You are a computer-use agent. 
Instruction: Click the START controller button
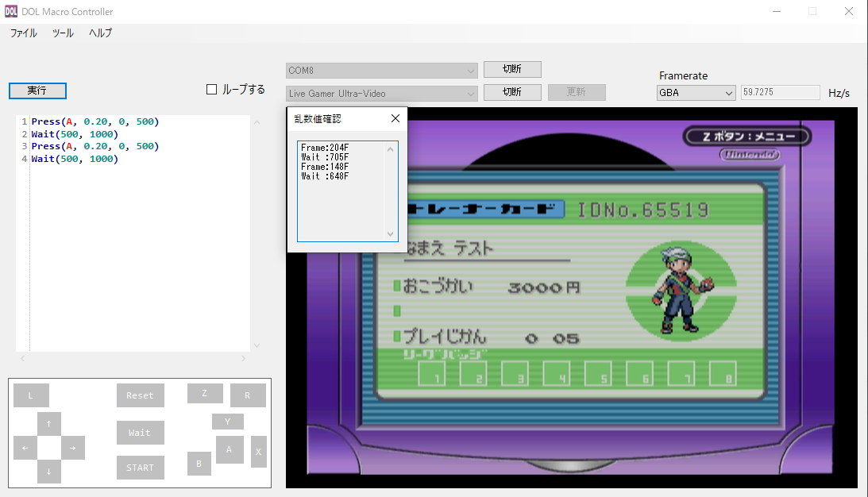[140, 468]
